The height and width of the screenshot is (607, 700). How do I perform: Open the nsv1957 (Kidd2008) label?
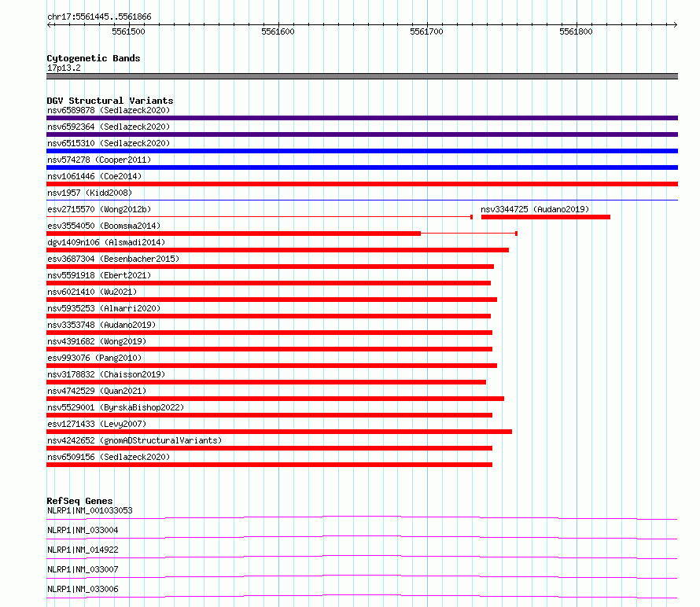(90, 193)
